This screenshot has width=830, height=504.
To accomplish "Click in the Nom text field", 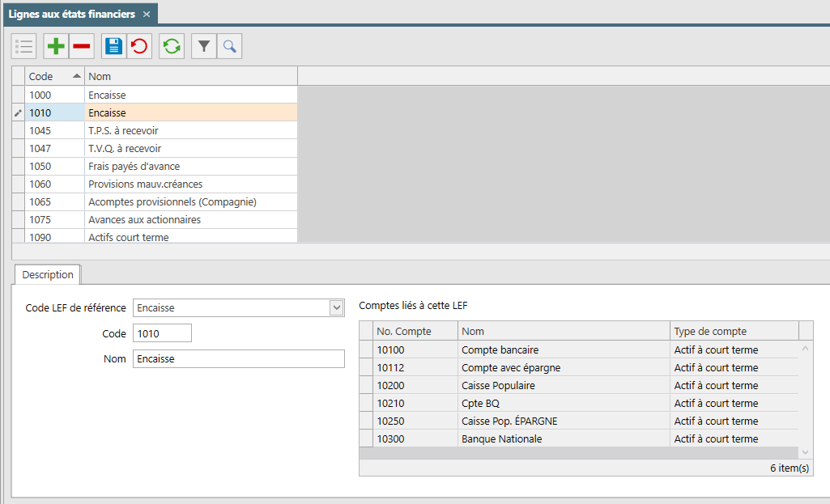I will tap(239, 358).
